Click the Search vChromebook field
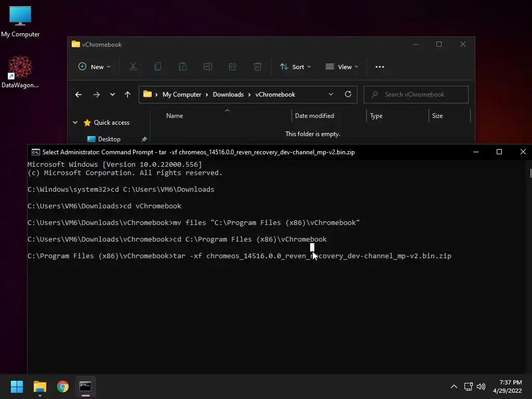This screenshot has height=399, width=532. (416, 95)
